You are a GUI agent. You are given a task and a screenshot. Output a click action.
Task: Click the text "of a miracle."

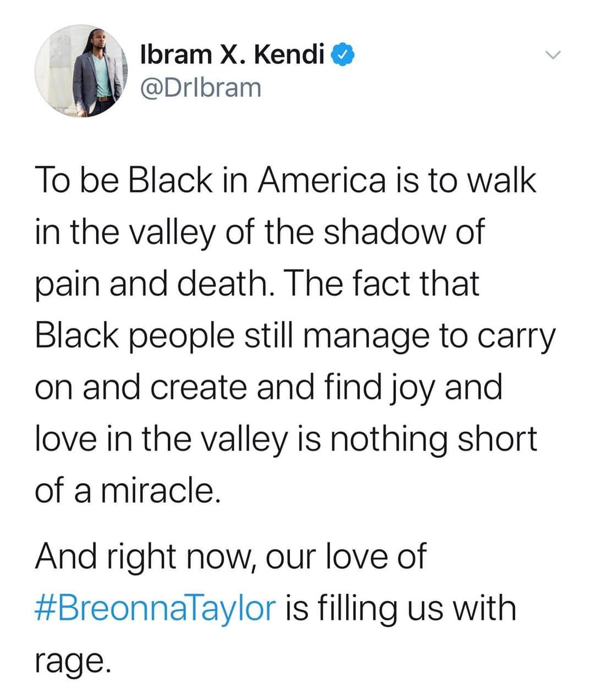[128, 490]
